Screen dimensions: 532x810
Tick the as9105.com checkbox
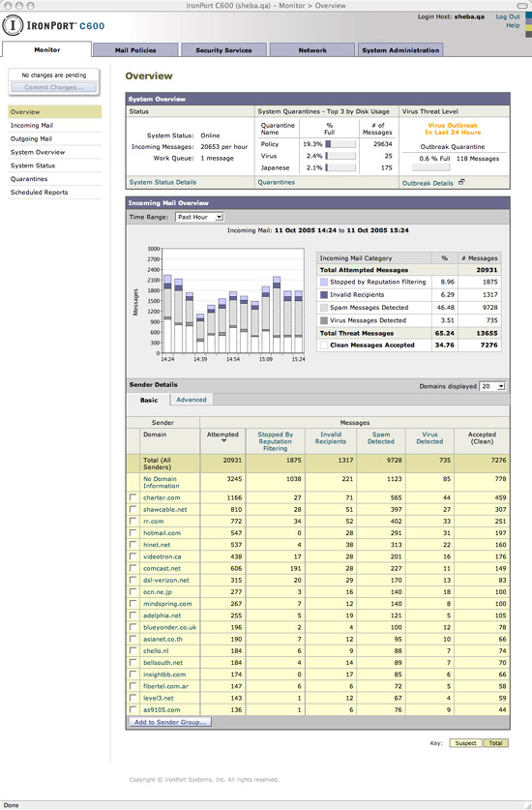click(x=133, y=709)
